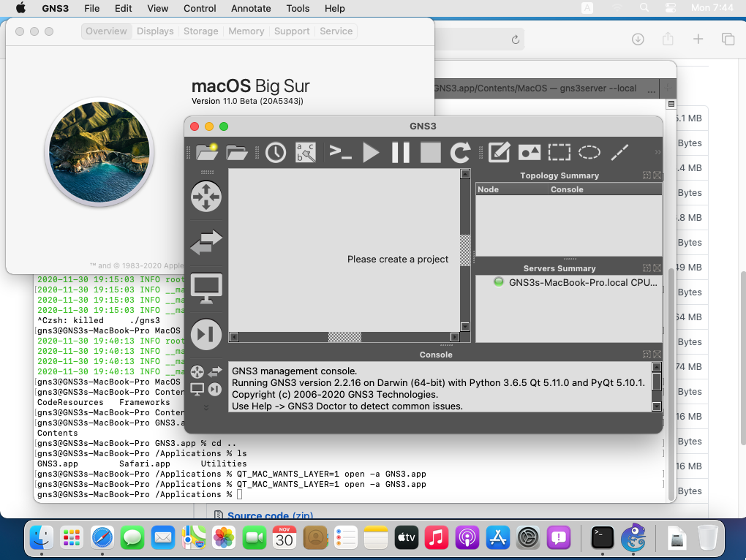
Task: Toggle show/hide interface labels icon
Action: pyautogui.click(x=306, y=152)
